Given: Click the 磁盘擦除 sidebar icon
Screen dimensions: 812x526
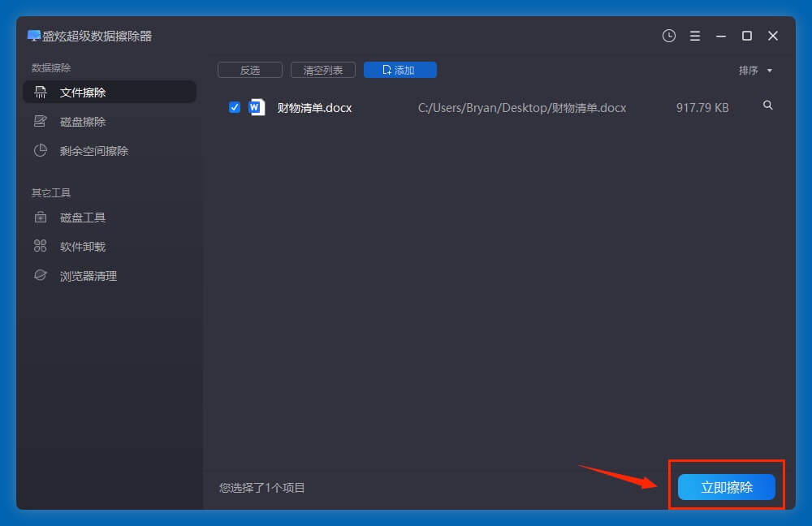Looking at the screenshot, I should [x=40, y=121].
